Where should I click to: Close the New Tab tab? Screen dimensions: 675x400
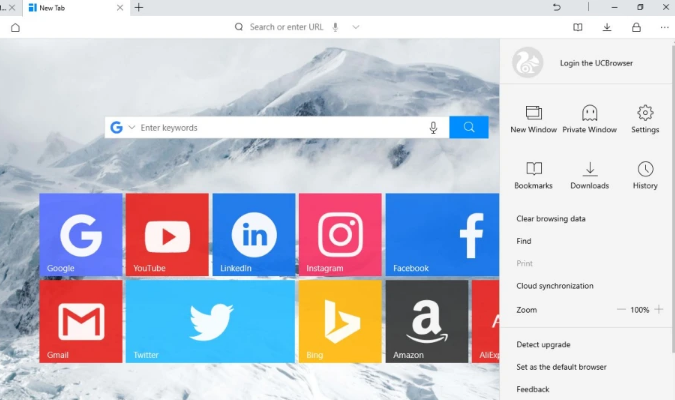click(x=120, y=8)
